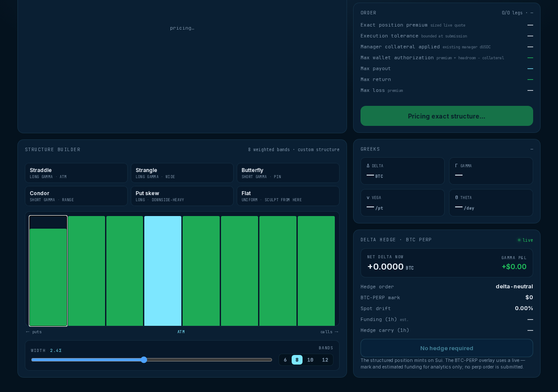
Task: Click the 0/0 legs indicator
Action: point(517,13)
